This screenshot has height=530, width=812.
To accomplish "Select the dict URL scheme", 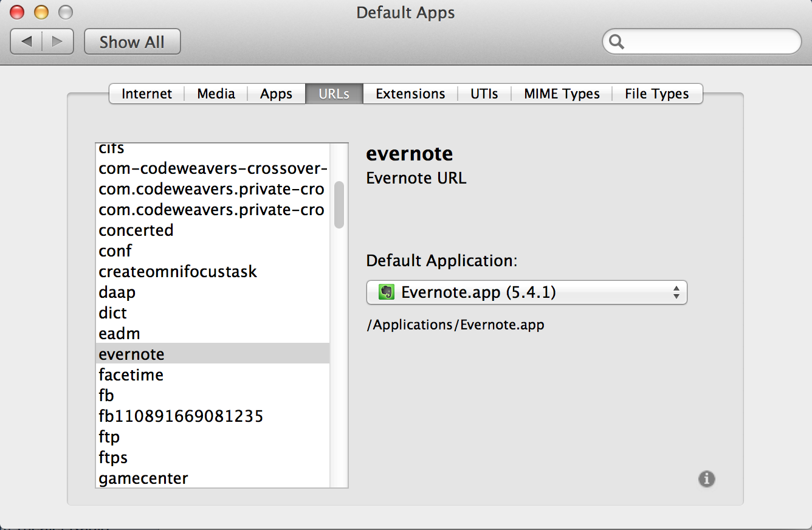I will click(213, 313).
